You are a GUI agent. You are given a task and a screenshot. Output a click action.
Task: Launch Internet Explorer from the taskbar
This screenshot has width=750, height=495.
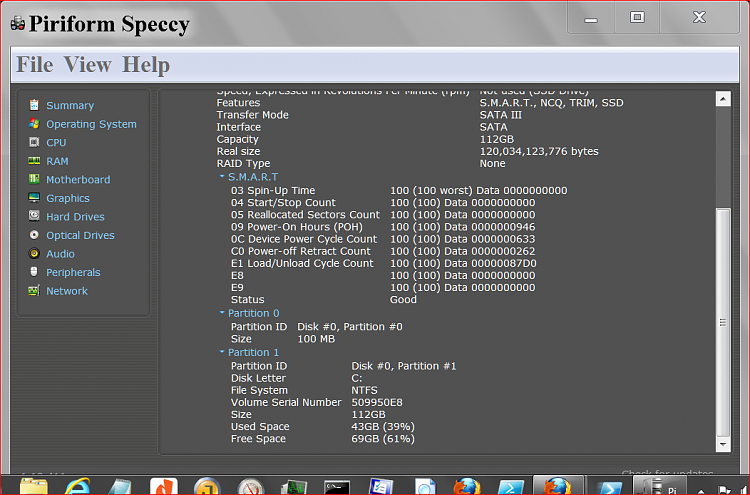77,487
